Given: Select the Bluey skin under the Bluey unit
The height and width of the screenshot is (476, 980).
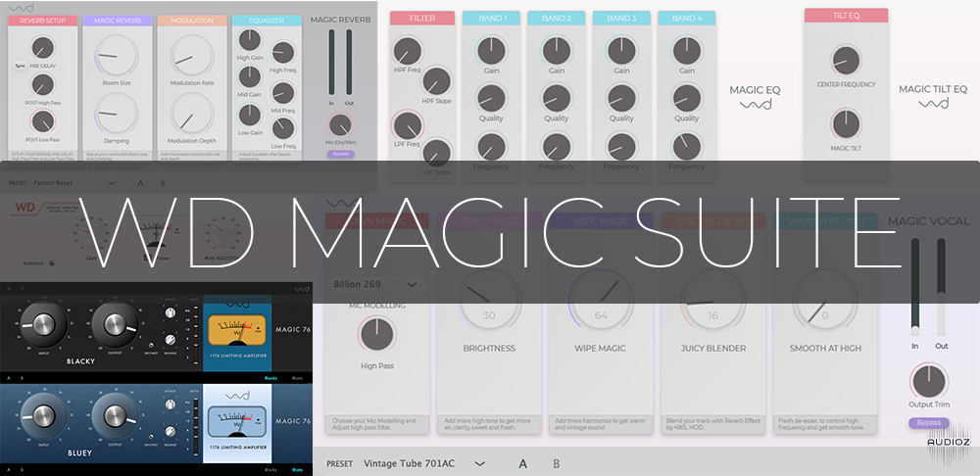Looking at the screenshot, I should [298, 470].
